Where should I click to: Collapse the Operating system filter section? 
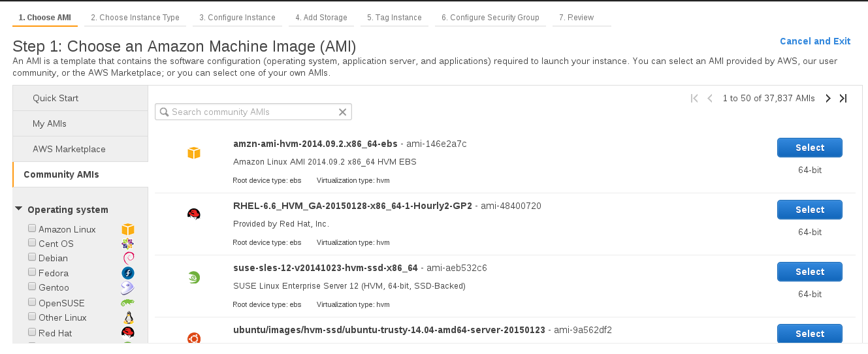(19, 209)
